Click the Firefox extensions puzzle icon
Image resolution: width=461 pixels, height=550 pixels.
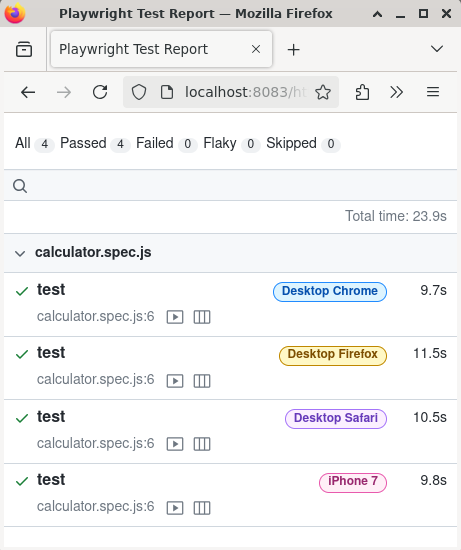tap(362, 92)
